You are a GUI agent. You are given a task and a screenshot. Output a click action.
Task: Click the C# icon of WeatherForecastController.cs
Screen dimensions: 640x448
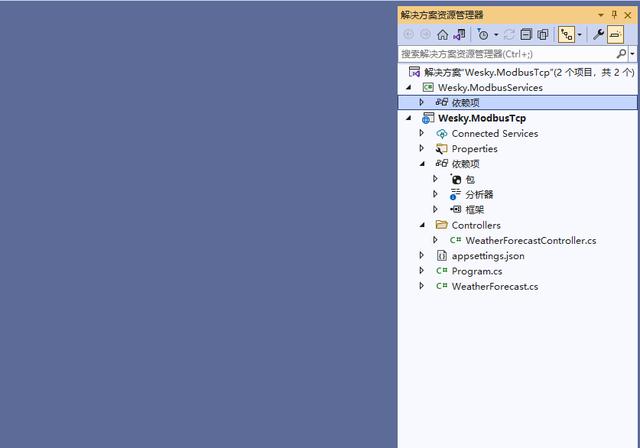tap(456, 240)
